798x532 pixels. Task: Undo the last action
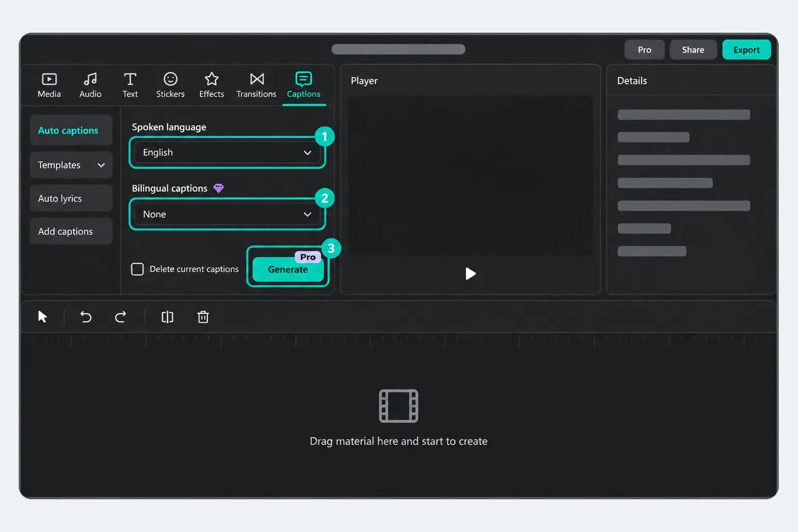tap(86, 316)
